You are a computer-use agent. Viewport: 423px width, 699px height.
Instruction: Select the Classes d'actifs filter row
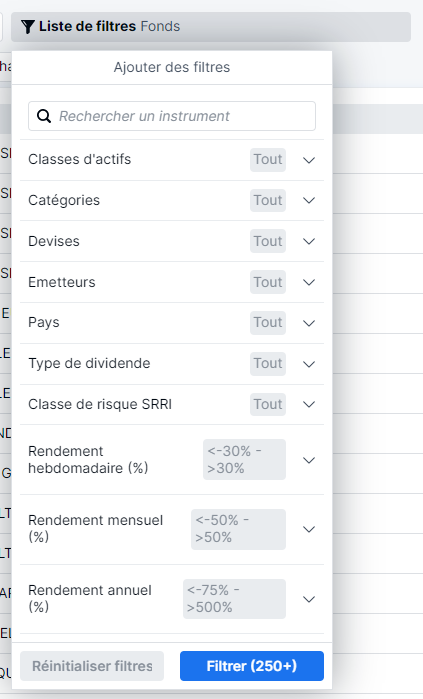pos(172,160)
